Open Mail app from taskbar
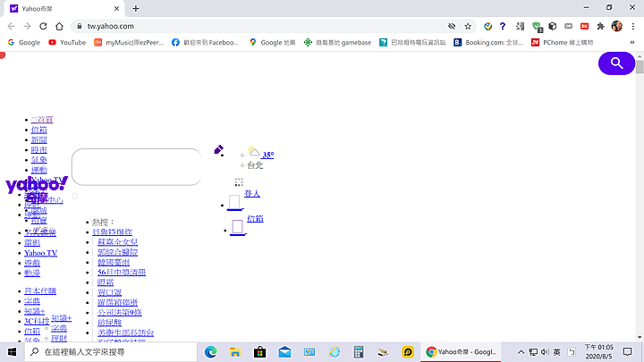This screenshot has width=644, height=362. click(284, 352)
